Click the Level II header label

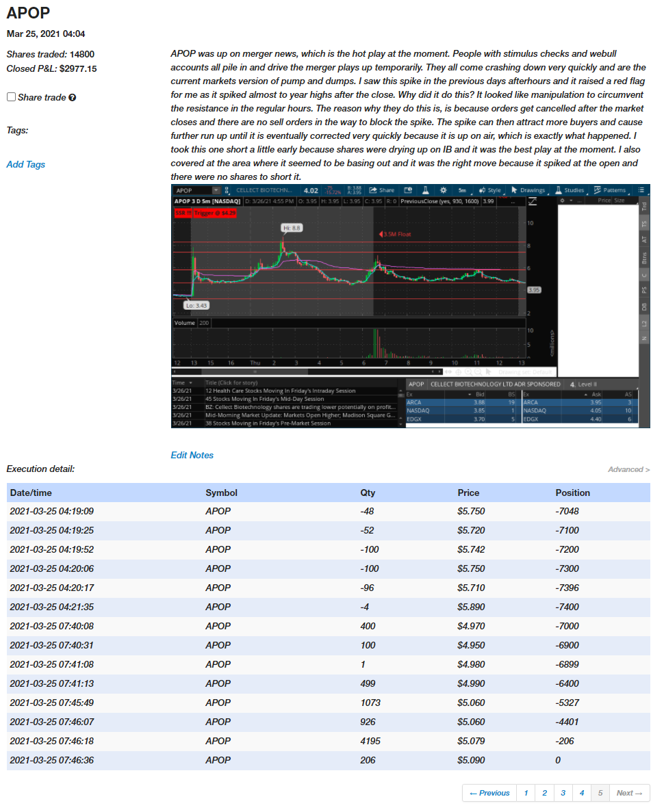click(587, 384)
